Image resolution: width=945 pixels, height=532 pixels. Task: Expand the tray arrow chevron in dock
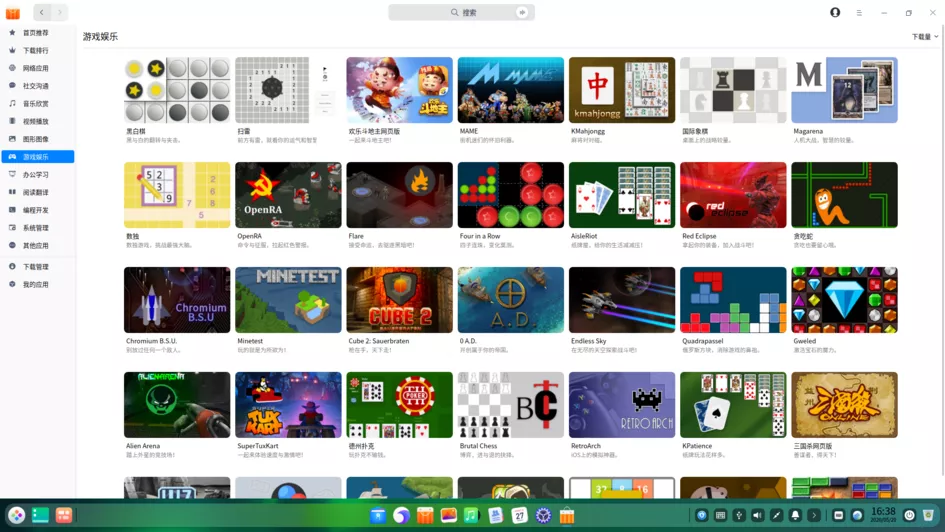pos(814,515)
